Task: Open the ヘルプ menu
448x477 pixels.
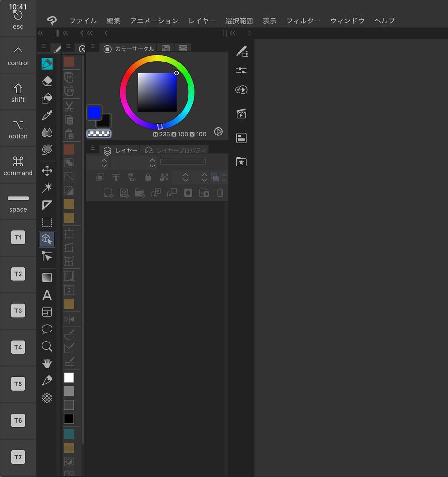Action: (x=385, y=21)
